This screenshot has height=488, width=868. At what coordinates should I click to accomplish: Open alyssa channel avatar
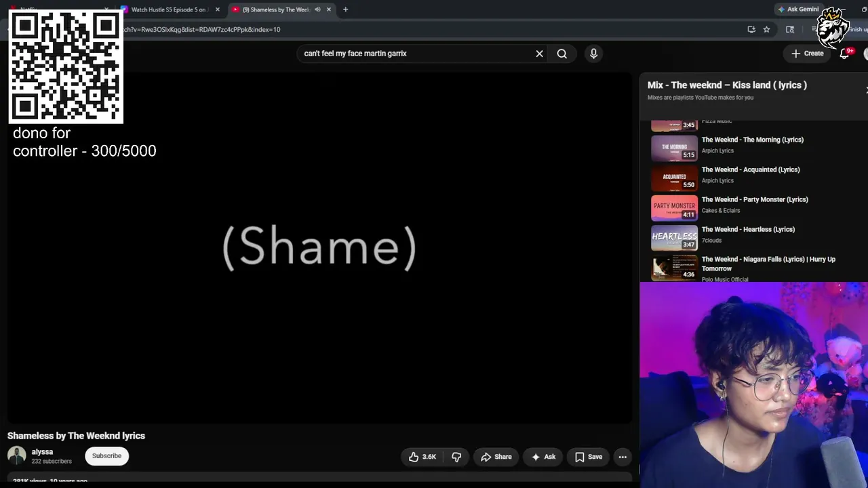point(16,456)
